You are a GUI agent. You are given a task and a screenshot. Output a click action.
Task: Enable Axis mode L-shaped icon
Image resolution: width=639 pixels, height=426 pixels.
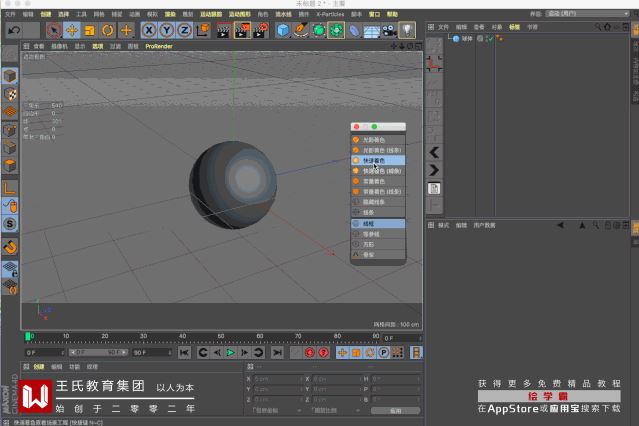click(x=10, y=188)
